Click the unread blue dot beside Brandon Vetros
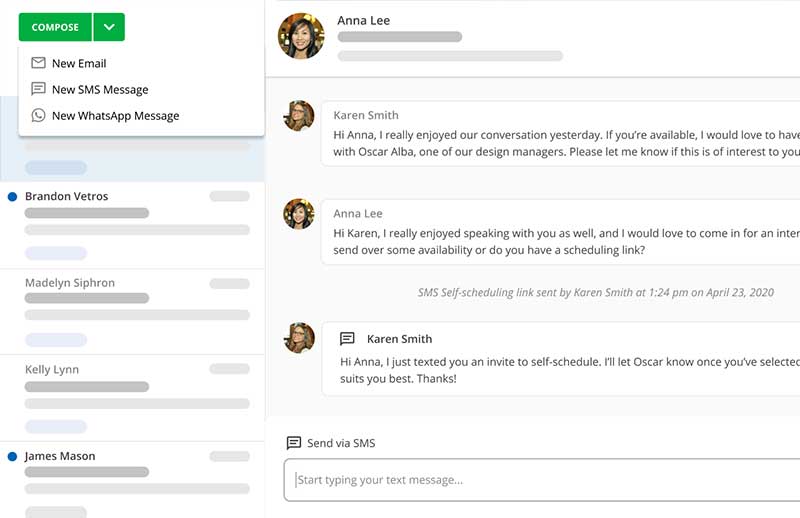 click(x=12, y=197)
